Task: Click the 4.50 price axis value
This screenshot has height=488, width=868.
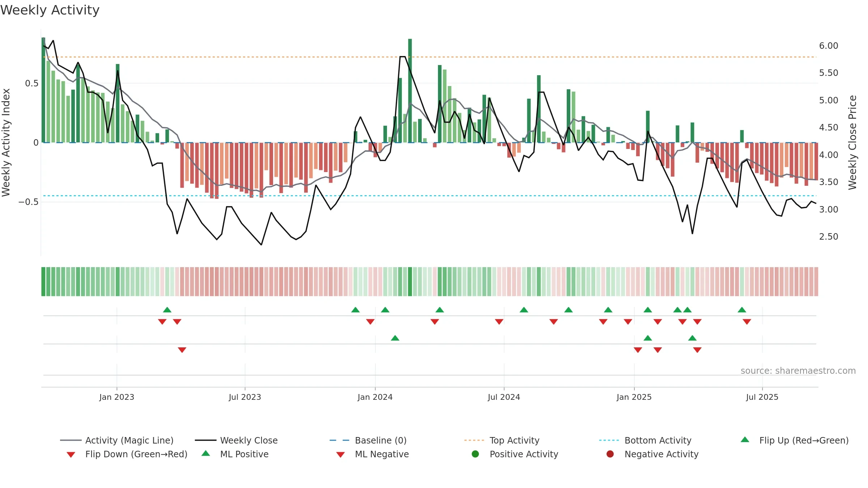Action: 829,128
